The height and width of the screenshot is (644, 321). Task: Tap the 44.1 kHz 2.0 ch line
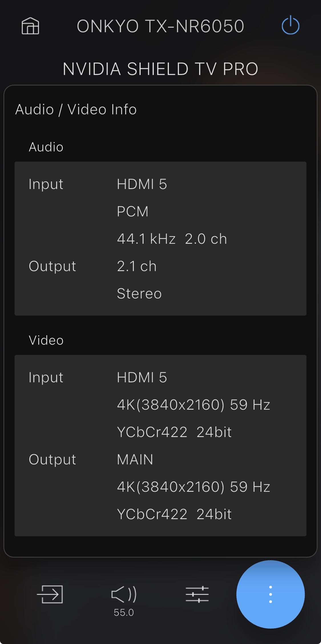click(x=172, y=239)
